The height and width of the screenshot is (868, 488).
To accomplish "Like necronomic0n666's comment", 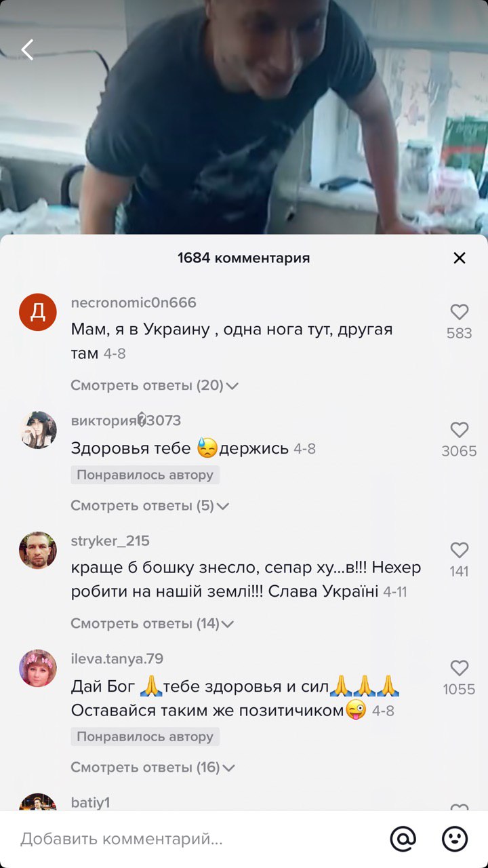I will click(460, 312).
